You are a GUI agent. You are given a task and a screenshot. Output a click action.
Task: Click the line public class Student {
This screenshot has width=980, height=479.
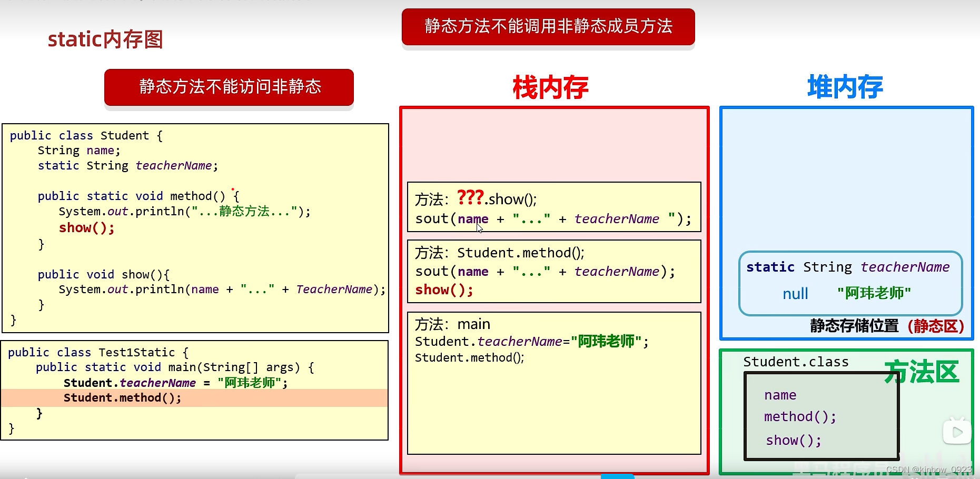click(86, 136)
